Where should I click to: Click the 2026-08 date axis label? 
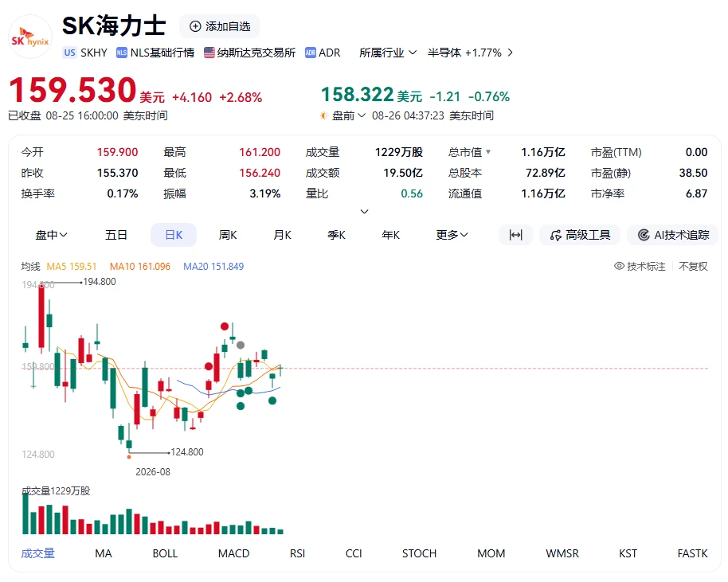[153, 472]
